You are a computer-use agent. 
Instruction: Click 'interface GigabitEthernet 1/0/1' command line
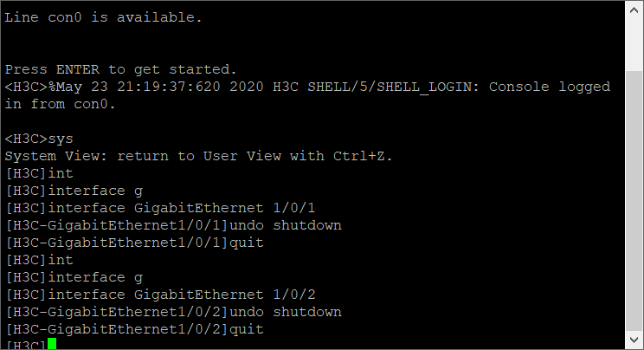(x=160, y=208)
